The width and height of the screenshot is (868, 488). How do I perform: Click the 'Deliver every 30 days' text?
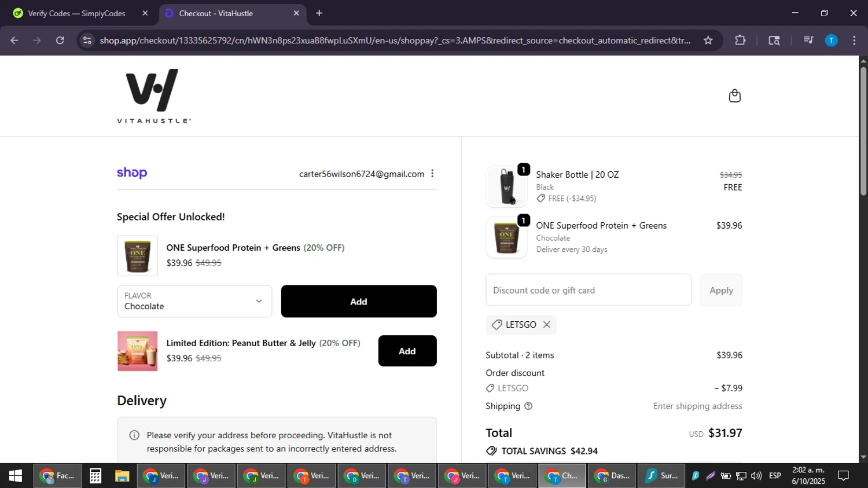572,249
